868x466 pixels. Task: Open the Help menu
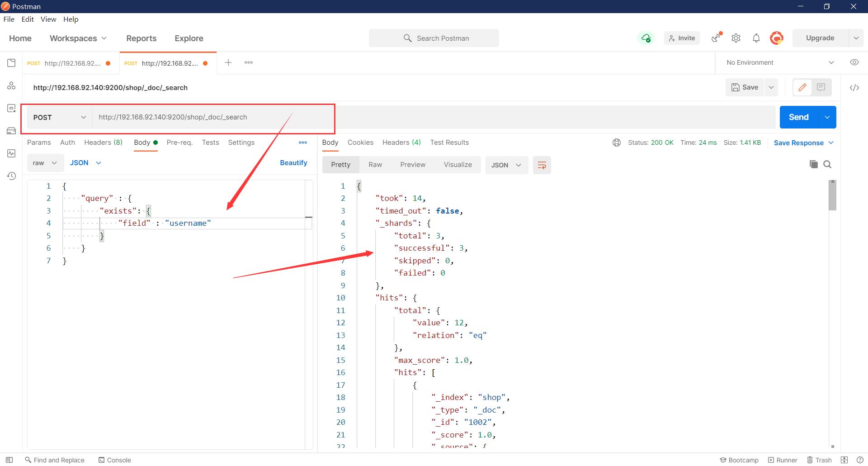pyautogui.click(x=71, y=19)
